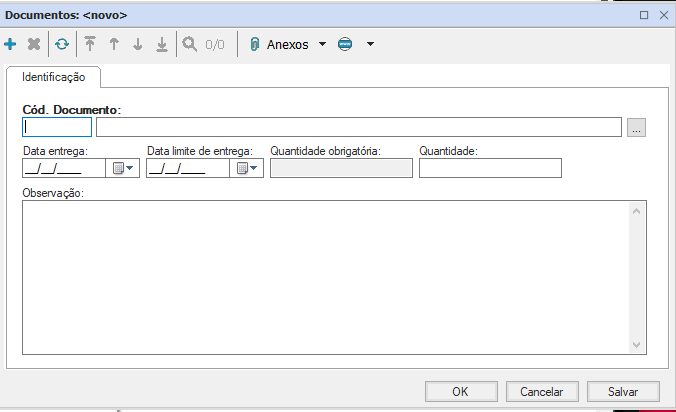The height and width of the screenshot is (412, 676).
Task: Go to last record arrow icon
Action: coord(161,44)
